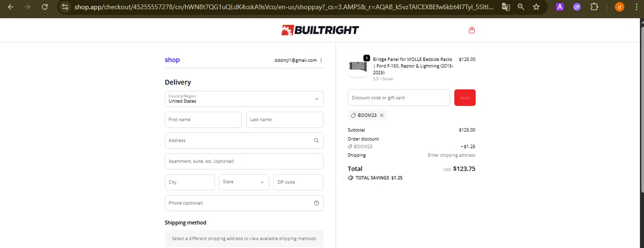Viewport: 644px width, 248px height.
Task: Open the orange profile avatar
Action: (620, 7)
